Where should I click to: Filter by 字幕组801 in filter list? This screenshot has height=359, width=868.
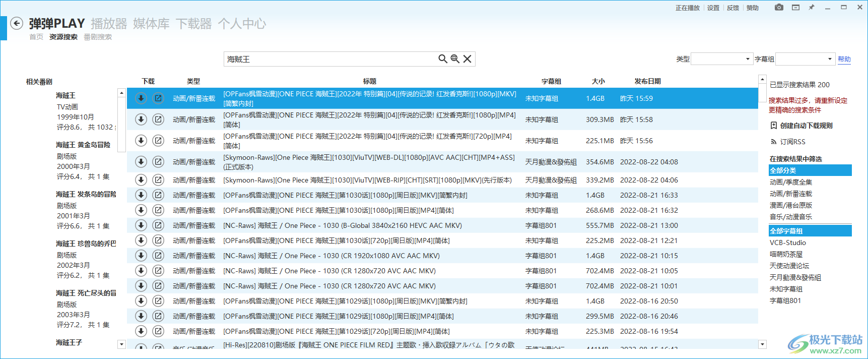[x=811, y=301]
